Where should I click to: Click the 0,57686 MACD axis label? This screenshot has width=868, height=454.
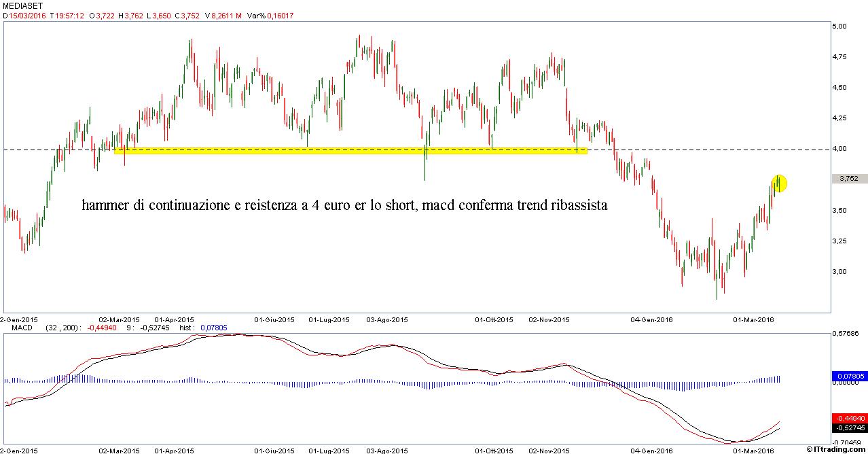point(846,334)
